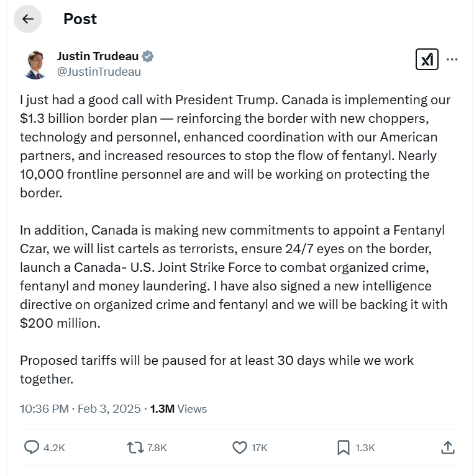This screenshot has height=476, width=474.
Task: Open the three-dot more options menu
Action: point(452,60)
